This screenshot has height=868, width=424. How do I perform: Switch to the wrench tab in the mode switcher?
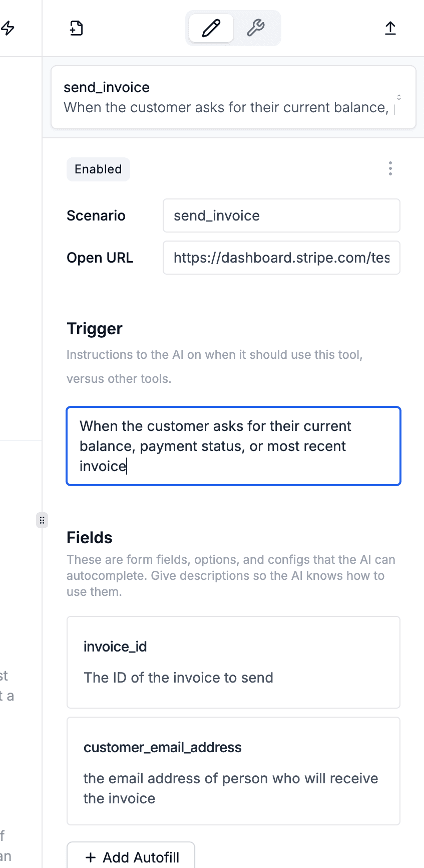256,28
